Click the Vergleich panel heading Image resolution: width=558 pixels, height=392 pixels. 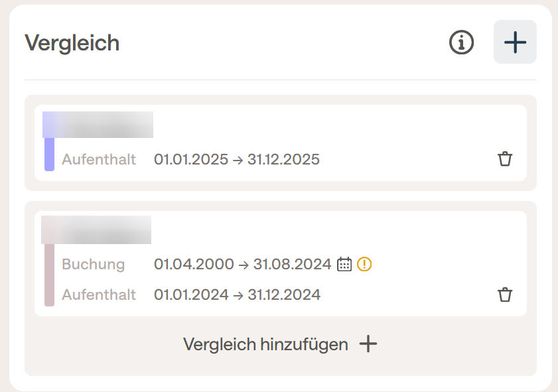(x=72, y=43)
